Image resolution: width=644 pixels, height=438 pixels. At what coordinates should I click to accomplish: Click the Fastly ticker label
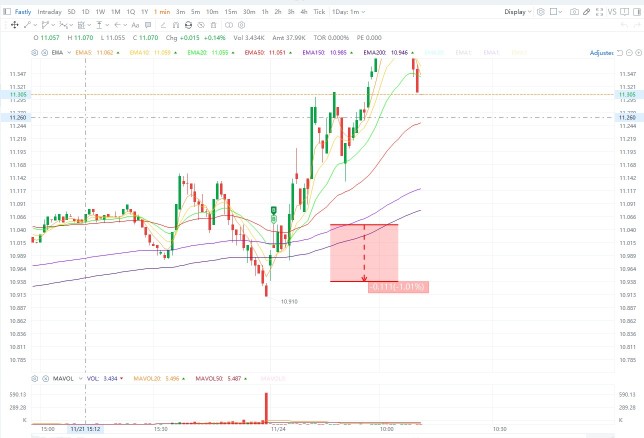tap(23, 12)
